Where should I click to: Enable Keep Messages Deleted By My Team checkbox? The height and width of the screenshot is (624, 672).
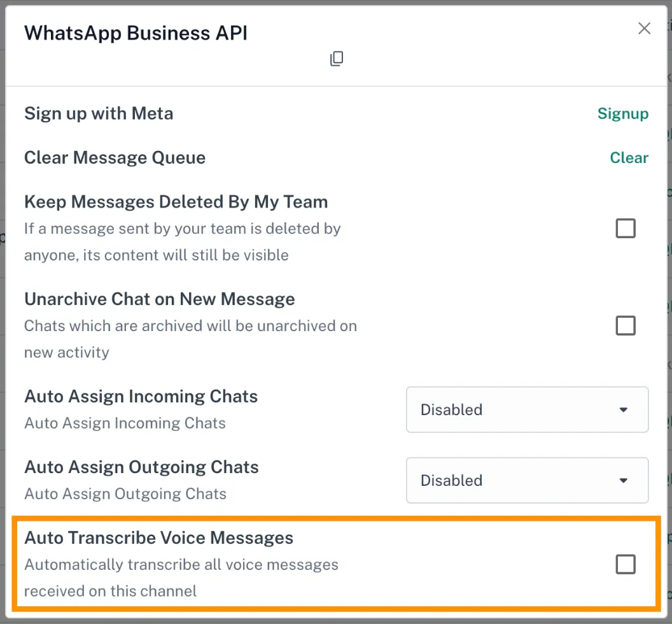(625, 229)
